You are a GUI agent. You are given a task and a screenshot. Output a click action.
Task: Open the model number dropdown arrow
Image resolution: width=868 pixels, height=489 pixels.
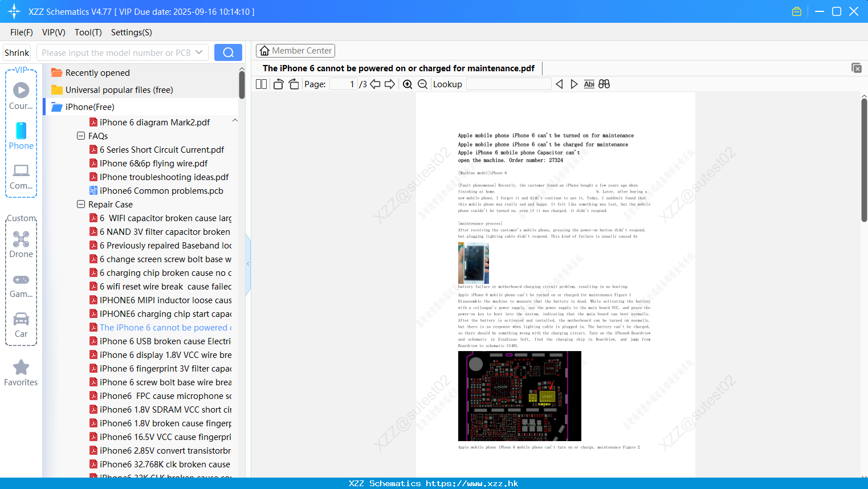[199, 52]
